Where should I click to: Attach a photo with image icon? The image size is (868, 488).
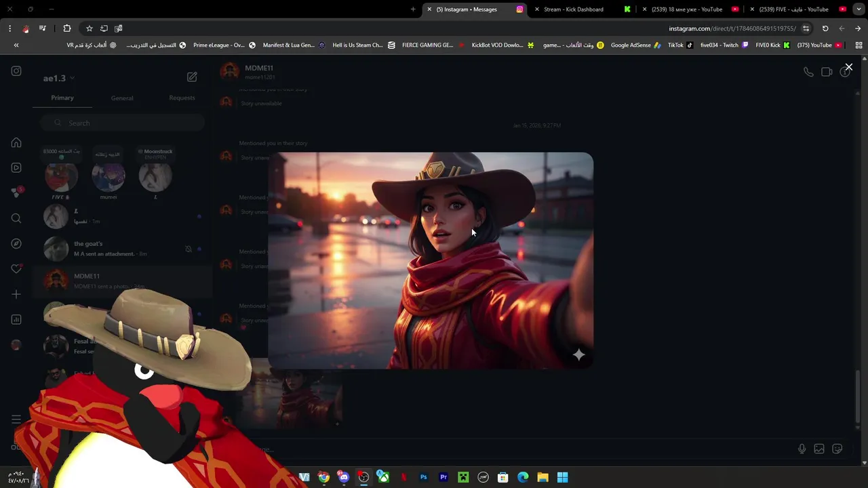pos(819,449)
